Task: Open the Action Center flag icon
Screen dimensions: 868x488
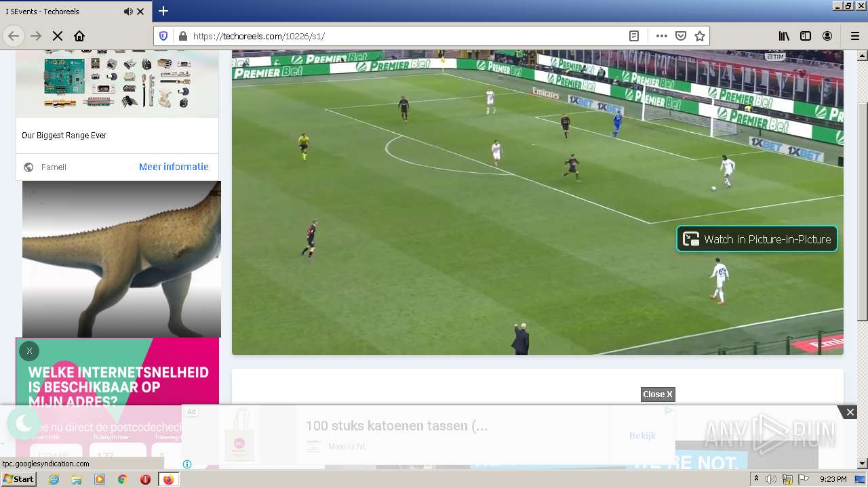Action: (804, 479)
